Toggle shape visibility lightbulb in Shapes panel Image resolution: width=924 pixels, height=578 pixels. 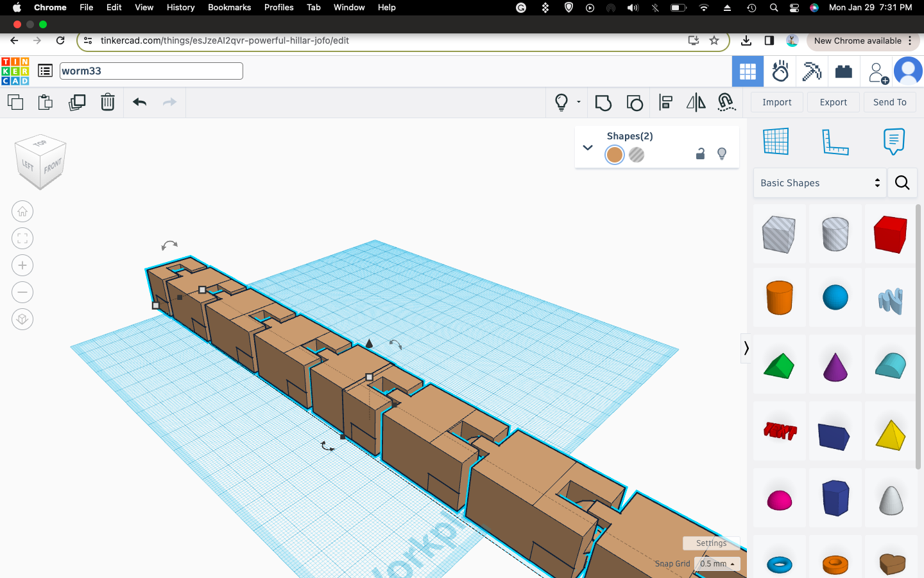[722, 154]
